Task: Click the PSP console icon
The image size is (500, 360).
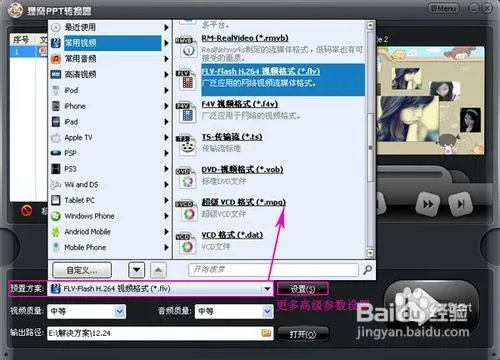Action: (56, 153)
